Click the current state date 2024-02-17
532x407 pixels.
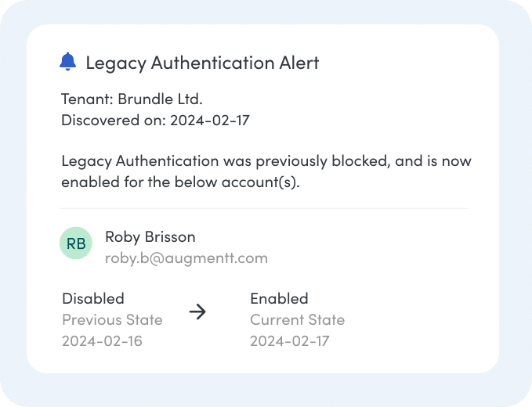290,341
